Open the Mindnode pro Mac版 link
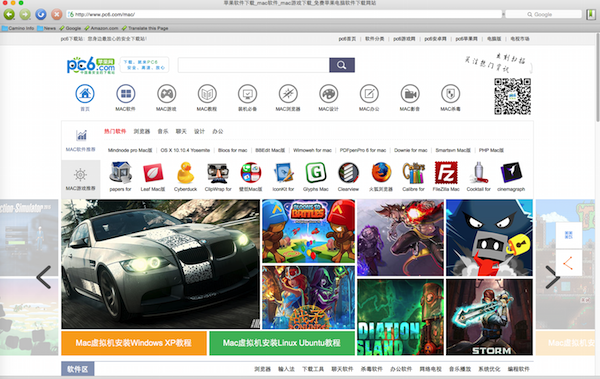The width and height of the screenshot is (600, 379). click(130, 150)
